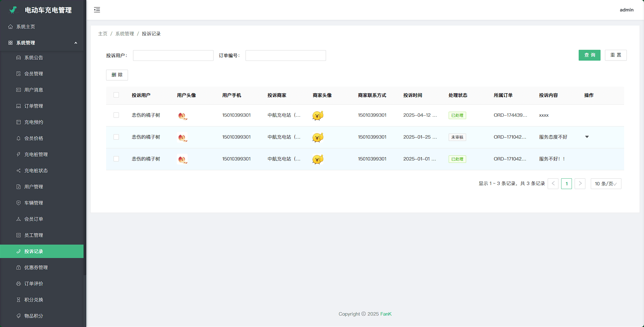
Task: Click the home icon beside 系统主页
Action: coord(10,27)
